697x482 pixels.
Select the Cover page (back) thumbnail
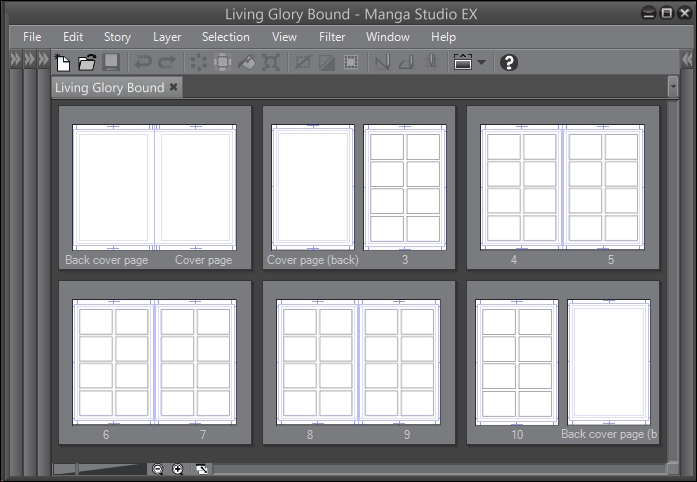tap(313, 187)
